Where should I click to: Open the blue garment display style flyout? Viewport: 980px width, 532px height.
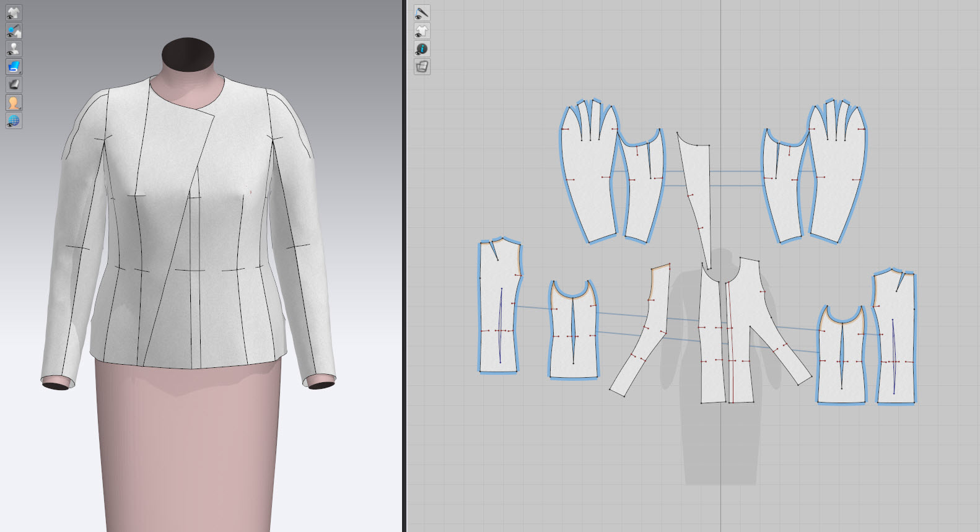click(14, 66)
